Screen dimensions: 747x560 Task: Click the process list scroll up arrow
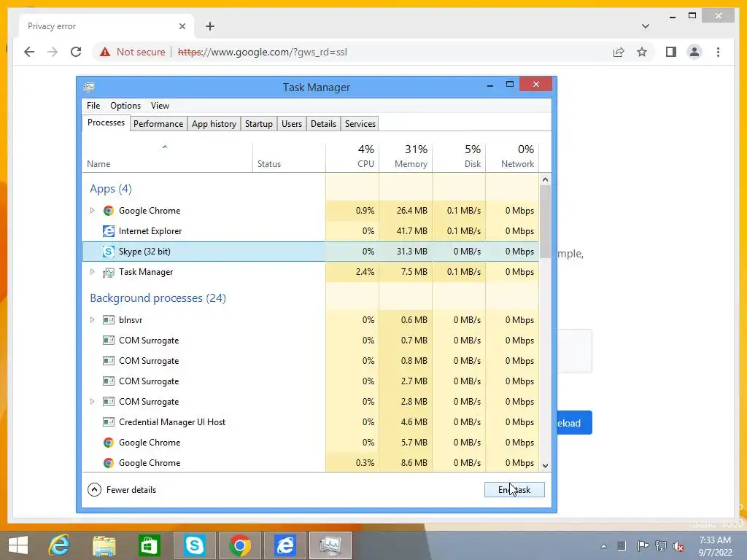pos(546,179)
